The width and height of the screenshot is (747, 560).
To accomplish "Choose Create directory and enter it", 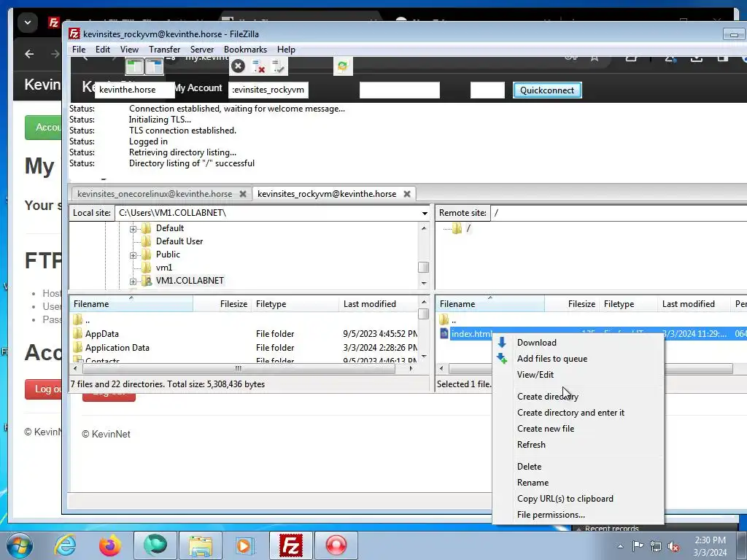I will 578,413.
